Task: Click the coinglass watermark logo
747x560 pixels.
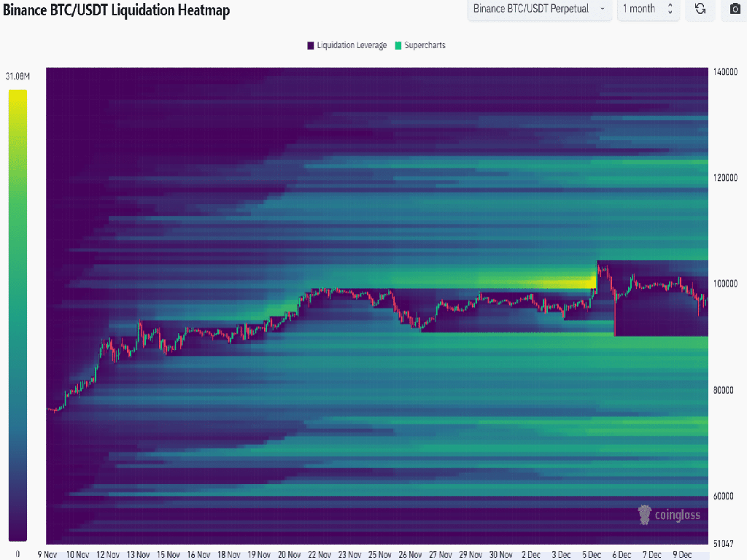Action: click(669, 515)
